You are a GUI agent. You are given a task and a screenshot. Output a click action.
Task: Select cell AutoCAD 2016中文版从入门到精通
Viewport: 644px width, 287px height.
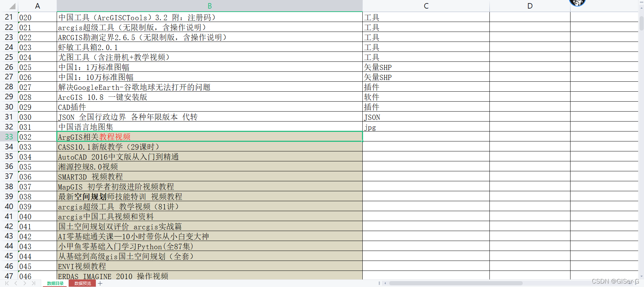(x=210, y=157)
